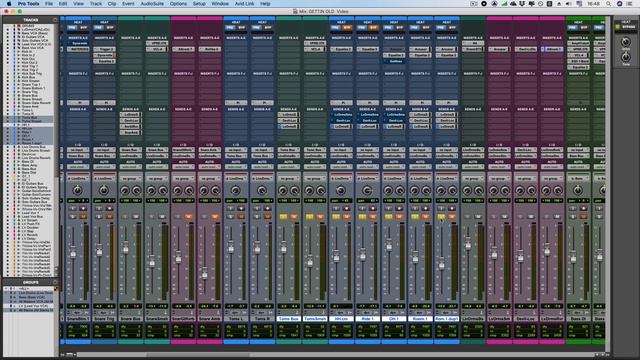
Task: Record-enable the Toms L track
Action: click(x=241, y=209)
